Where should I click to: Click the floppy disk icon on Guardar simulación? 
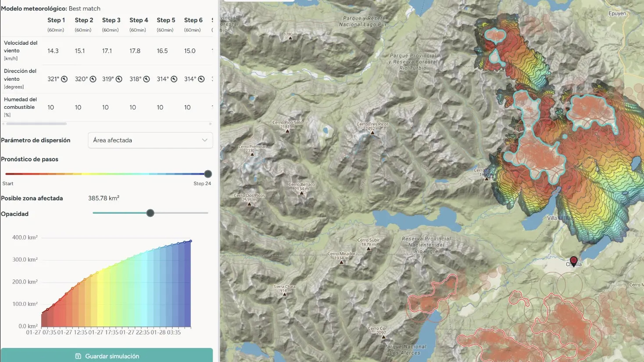[x=79, y=356]
